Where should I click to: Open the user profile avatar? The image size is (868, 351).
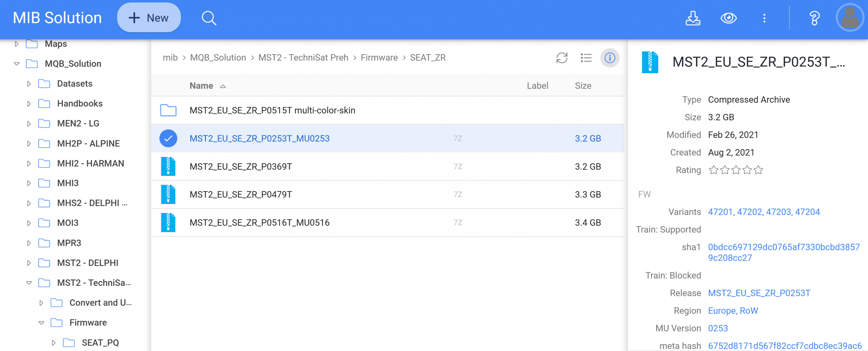pos(849,18)
